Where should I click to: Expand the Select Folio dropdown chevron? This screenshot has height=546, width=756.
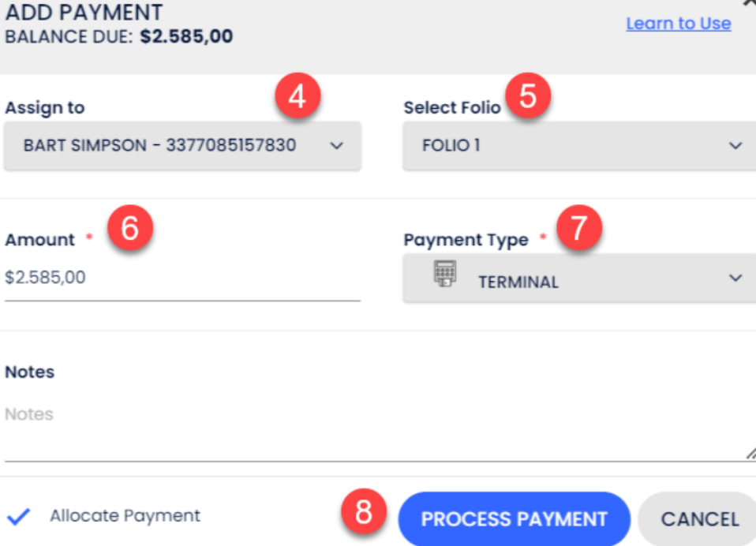735,146
